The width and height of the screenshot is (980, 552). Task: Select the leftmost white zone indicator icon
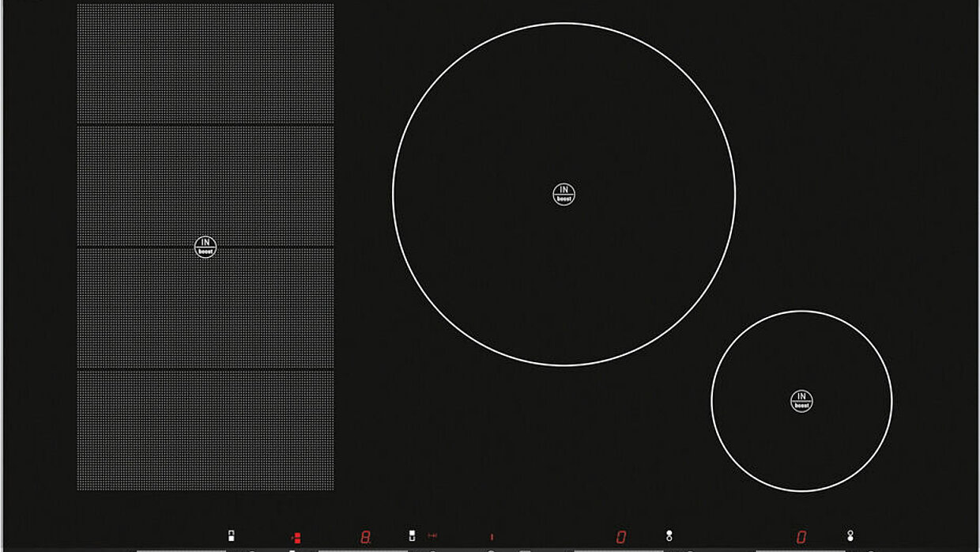click(x=231, y=536)
